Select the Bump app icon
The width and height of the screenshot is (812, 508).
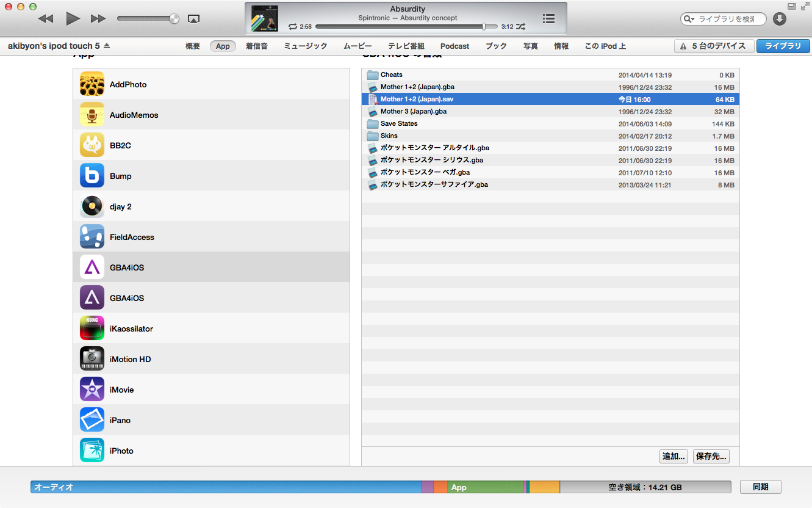[92, 176]
